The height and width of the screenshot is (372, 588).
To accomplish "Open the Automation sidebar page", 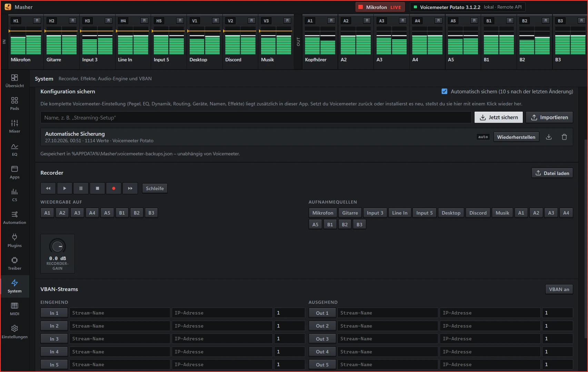I will [x=14, y=218].
